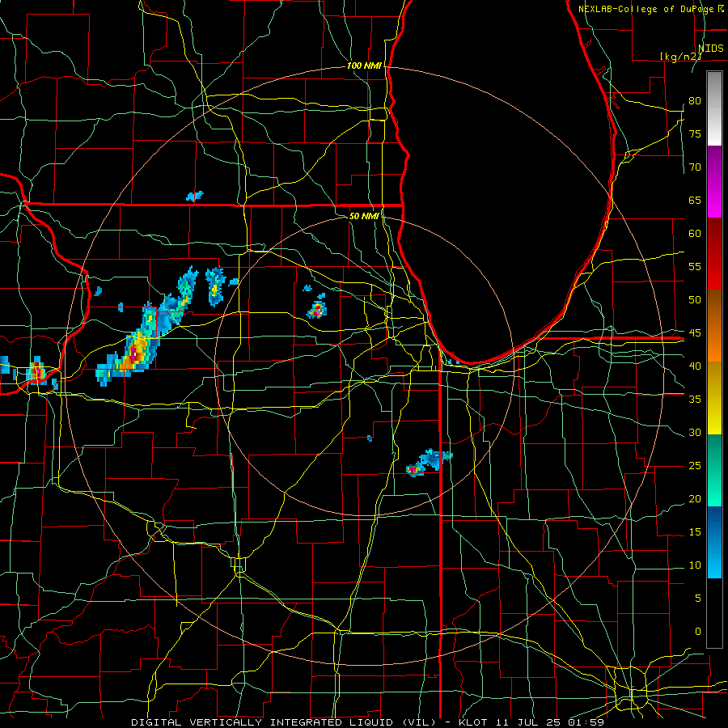Click the 100 NMI range ring label
Viewport: 728px width, 728px height.
(365, 66)
